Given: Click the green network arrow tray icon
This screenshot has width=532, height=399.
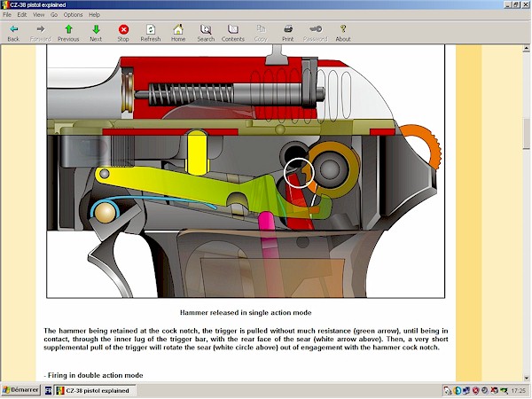Looking at the screenshot, I should [x=504, y=390].
